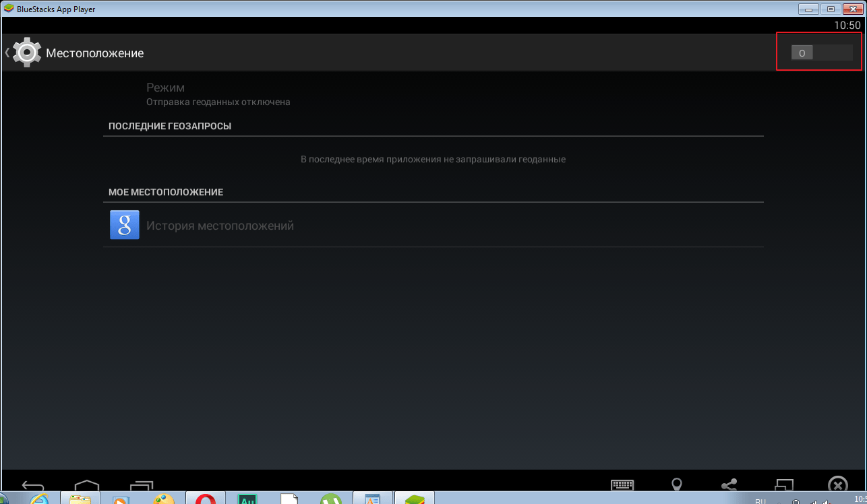Open Adobe Audition from the taskbar

point(247,499)
